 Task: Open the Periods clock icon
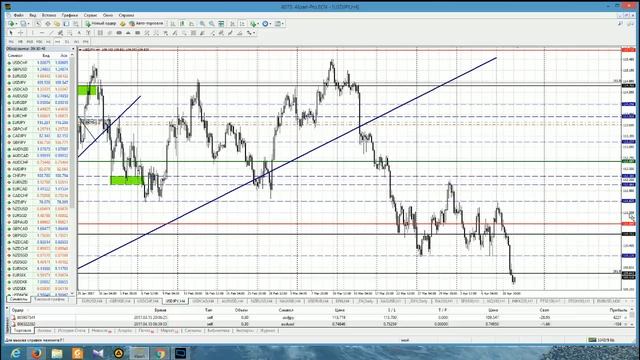pyautogui.click(x=265, y=24)
